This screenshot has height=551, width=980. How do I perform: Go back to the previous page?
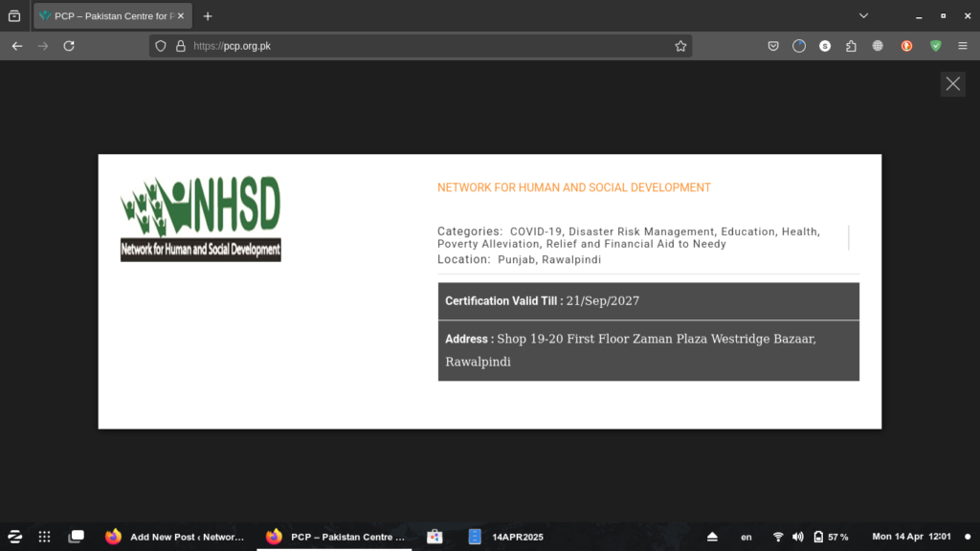click(x=17, y=46)
